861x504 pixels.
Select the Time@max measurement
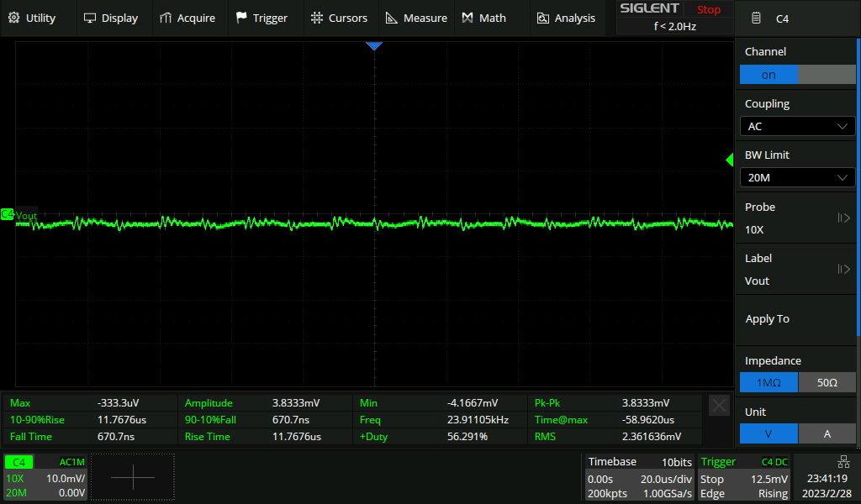[615, 420]
